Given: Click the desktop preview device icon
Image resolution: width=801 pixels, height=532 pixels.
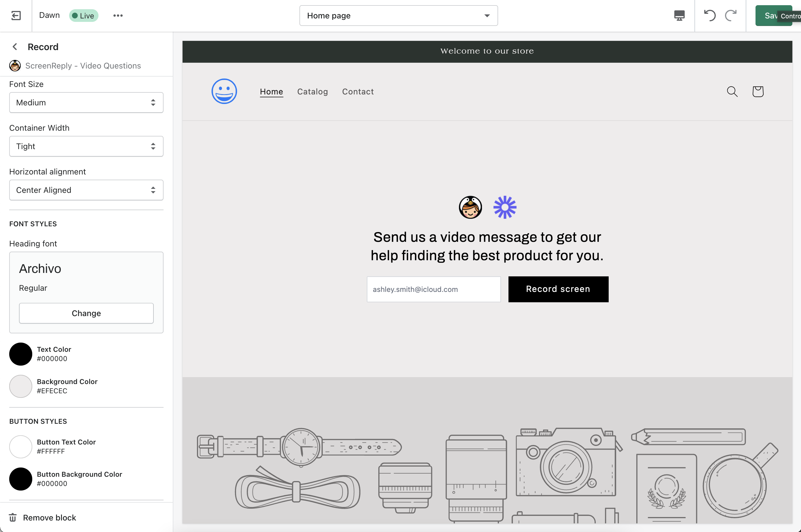Looking at the screenshot, I should click(x=679, y=16).
